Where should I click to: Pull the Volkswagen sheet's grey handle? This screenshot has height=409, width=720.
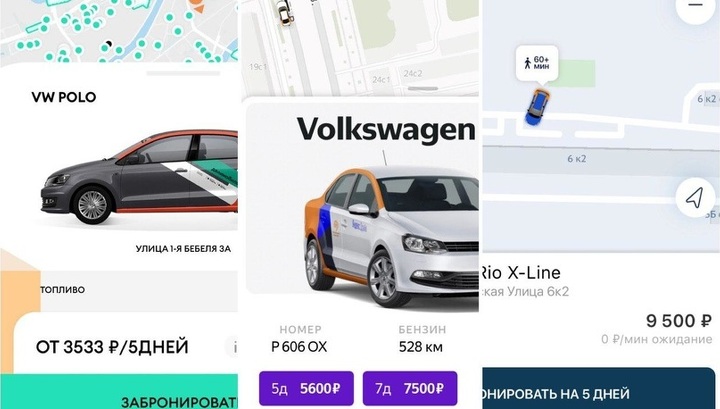423,88
